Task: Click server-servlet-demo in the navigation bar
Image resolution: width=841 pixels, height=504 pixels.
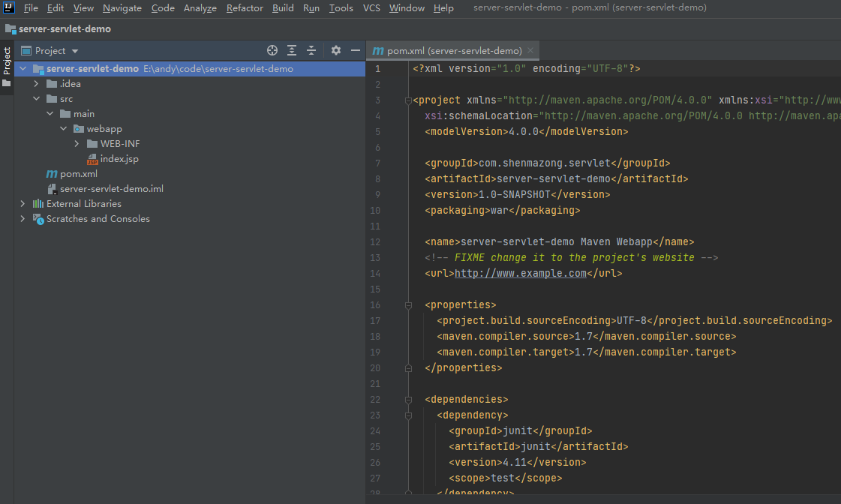Action: (65, 29)
